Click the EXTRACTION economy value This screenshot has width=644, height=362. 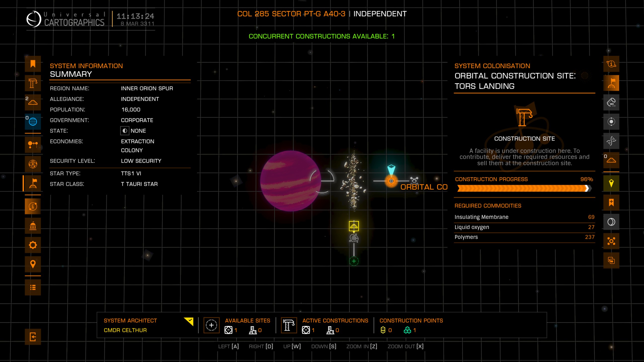pos(137,142)
